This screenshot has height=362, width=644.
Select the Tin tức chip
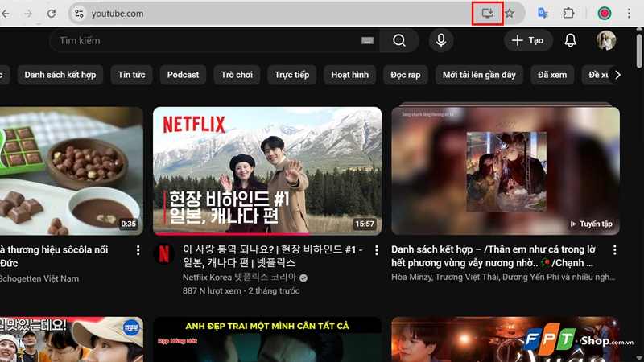point(131,75)
